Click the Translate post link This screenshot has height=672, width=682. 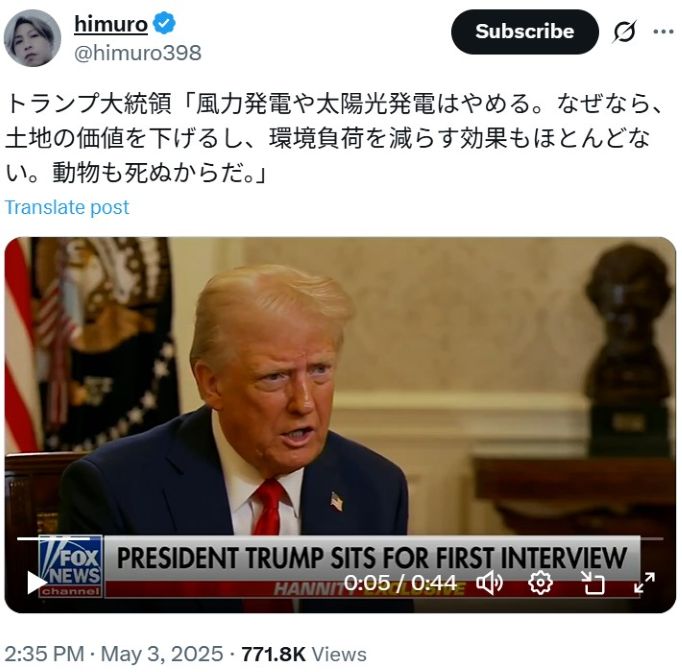coord(67,207)
